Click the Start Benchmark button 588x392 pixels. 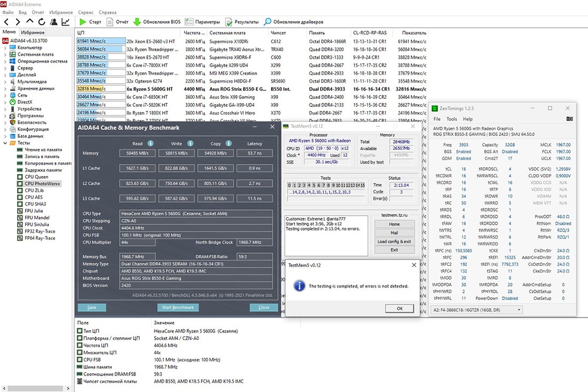tap(179, 308)
